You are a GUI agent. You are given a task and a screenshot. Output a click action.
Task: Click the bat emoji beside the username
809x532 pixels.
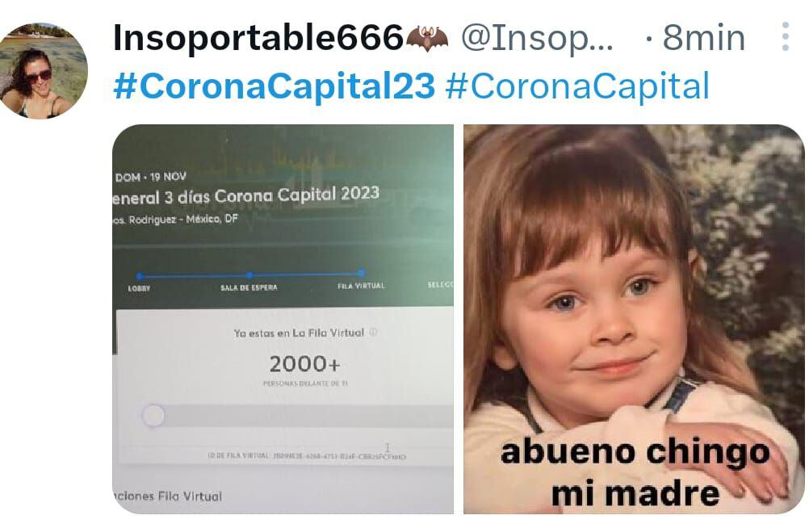click(426, 38)
